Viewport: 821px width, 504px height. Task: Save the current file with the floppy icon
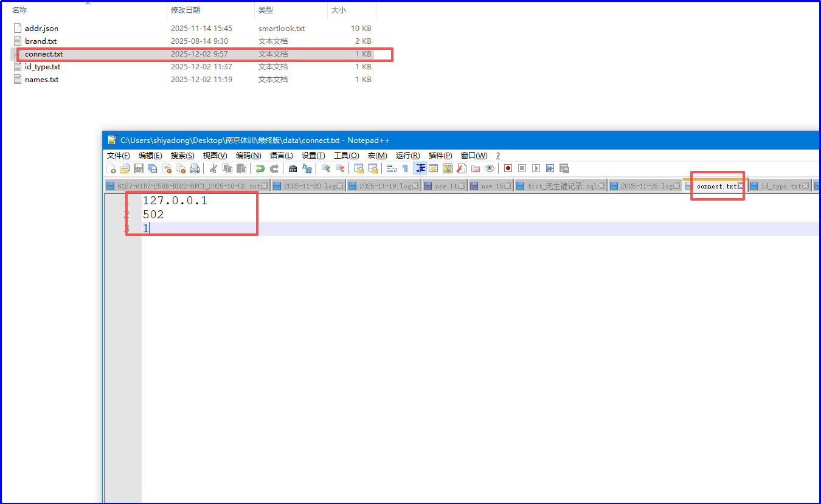coord(139,168)
